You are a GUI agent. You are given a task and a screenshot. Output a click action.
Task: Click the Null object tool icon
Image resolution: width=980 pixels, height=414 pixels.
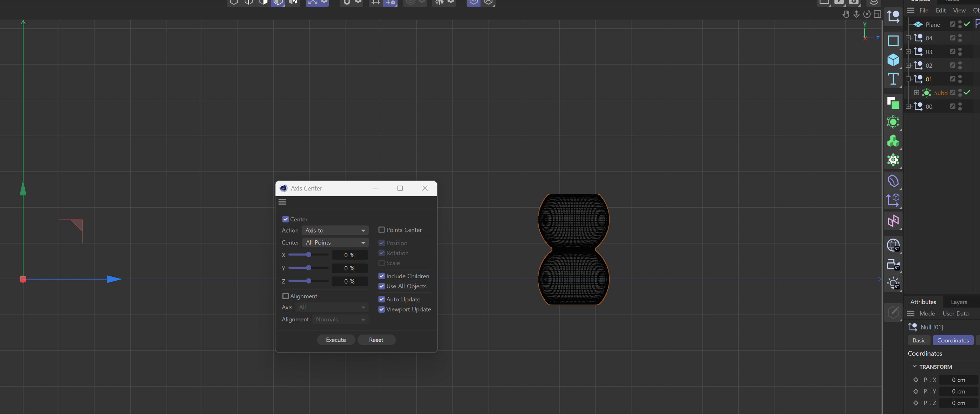click(892, 17)
